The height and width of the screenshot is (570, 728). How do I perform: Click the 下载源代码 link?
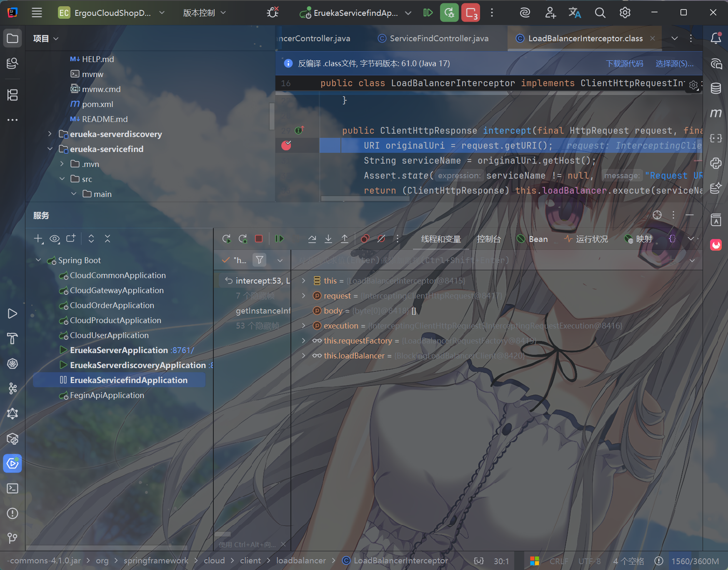(x=624, y=63)
